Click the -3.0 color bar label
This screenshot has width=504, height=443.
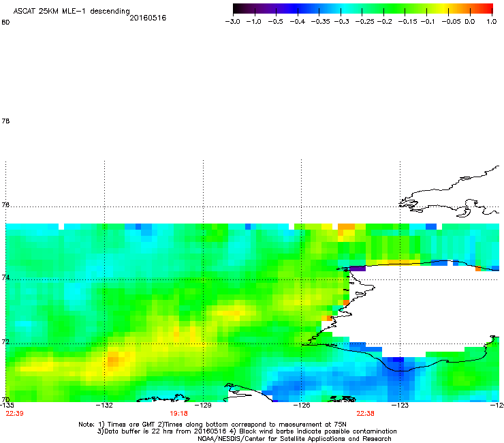click(232, 22)
